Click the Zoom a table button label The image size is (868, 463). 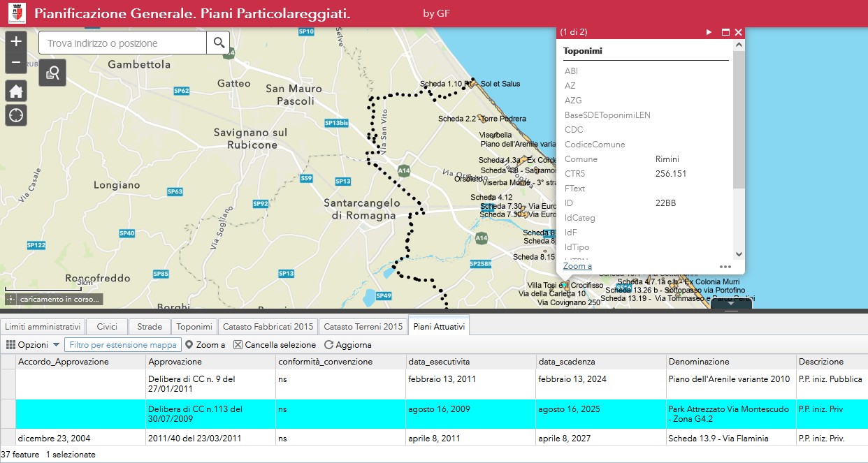tap(210, 345)
